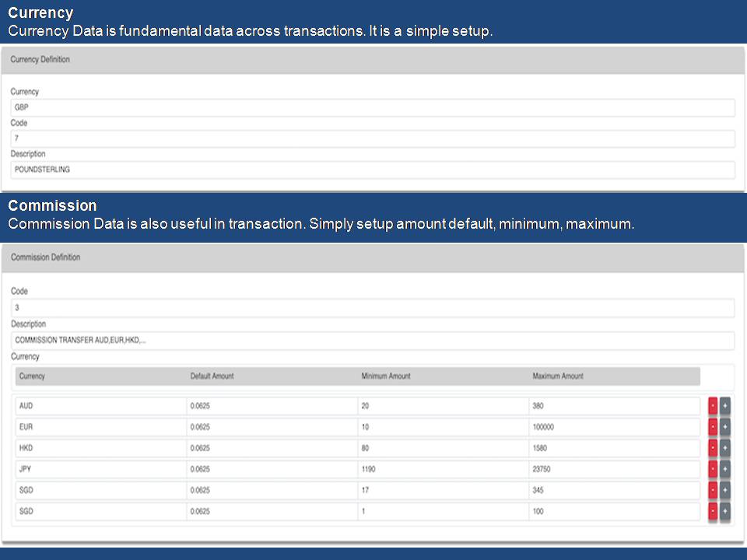Delete the JPY currency row

[713, 469]
